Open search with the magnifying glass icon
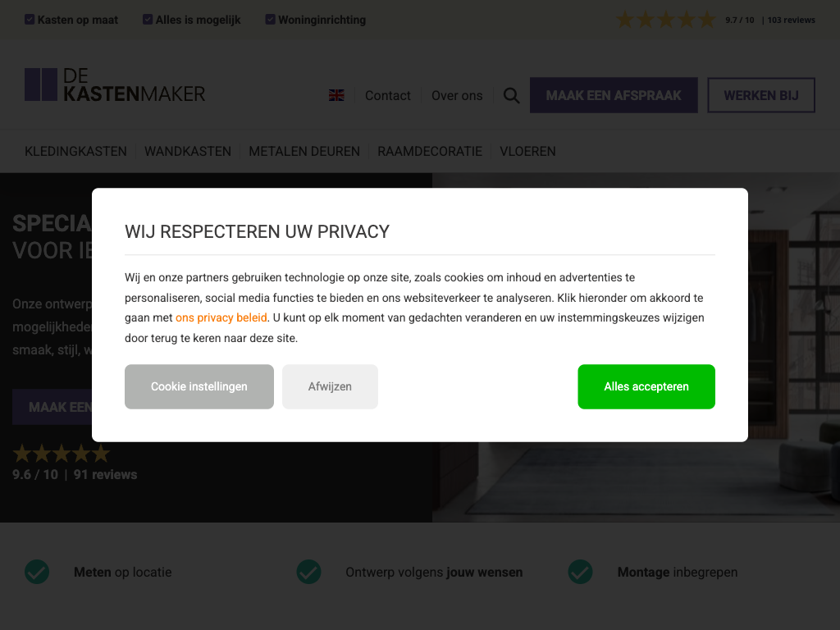The height and width of the screenshot is (630, 840). (511, 95)
